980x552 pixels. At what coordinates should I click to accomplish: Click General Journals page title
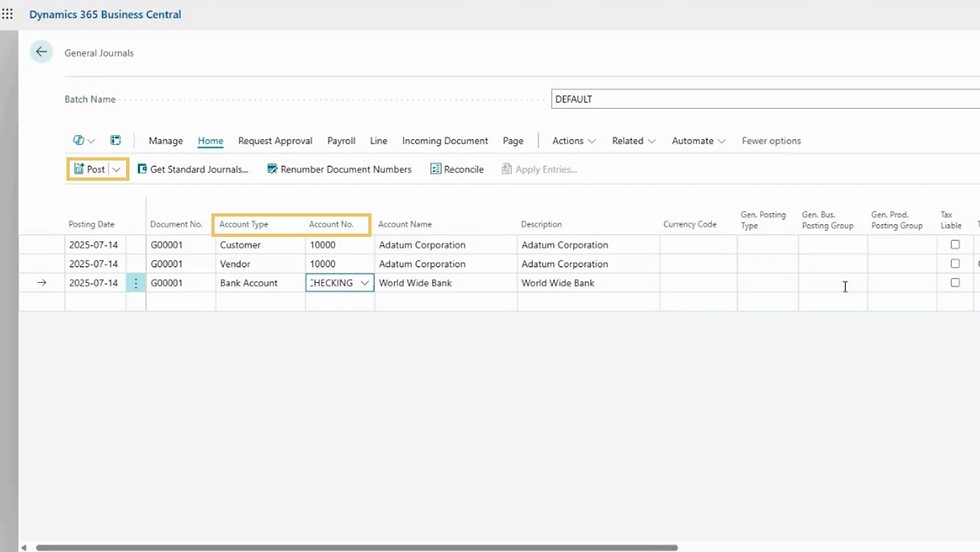tap(99, 53)
